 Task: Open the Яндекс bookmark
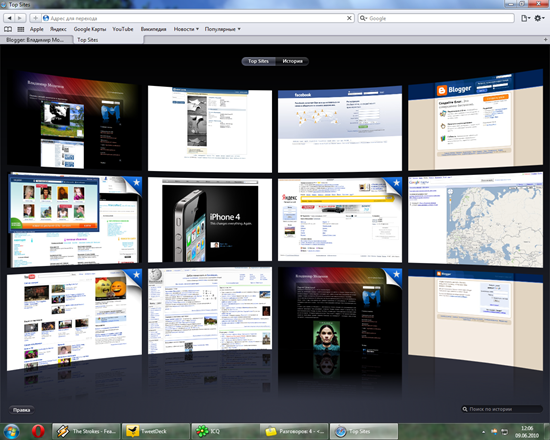(58, 29)
